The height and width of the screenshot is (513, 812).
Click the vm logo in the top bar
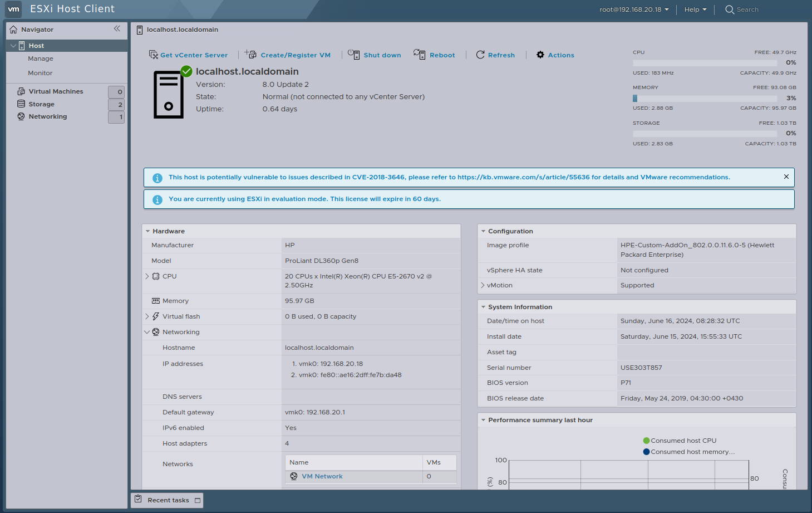click(13, 9)
